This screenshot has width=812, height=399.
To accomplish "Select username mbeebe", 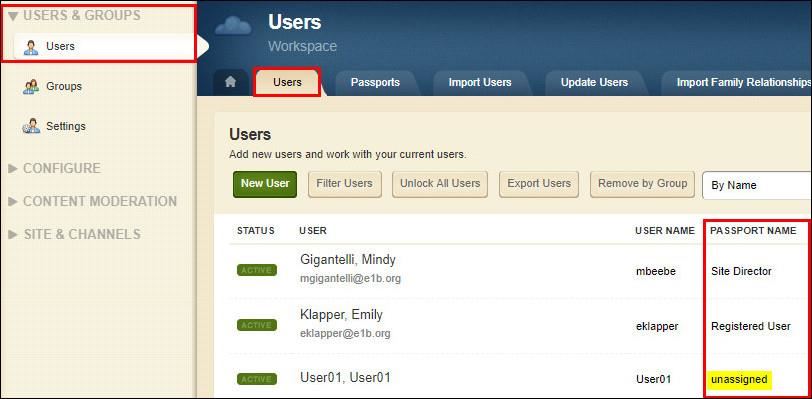I will (656, 271).
